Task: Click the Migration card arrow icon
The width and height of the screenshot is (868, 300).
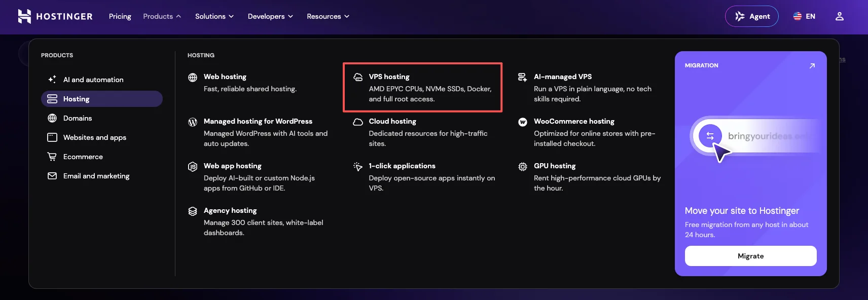Action: tap(812, 66)
